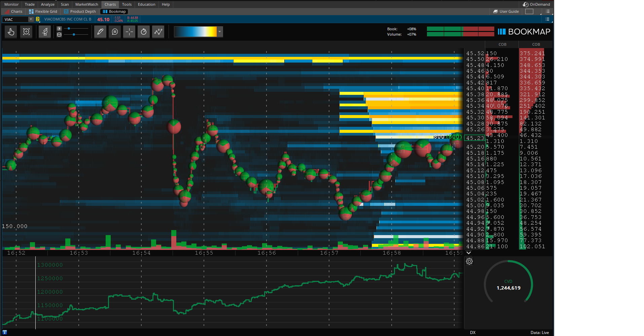Select the pencil drawing tool
Image resolution: width=644 pixels, height=336 pixels.
(100, 32)
